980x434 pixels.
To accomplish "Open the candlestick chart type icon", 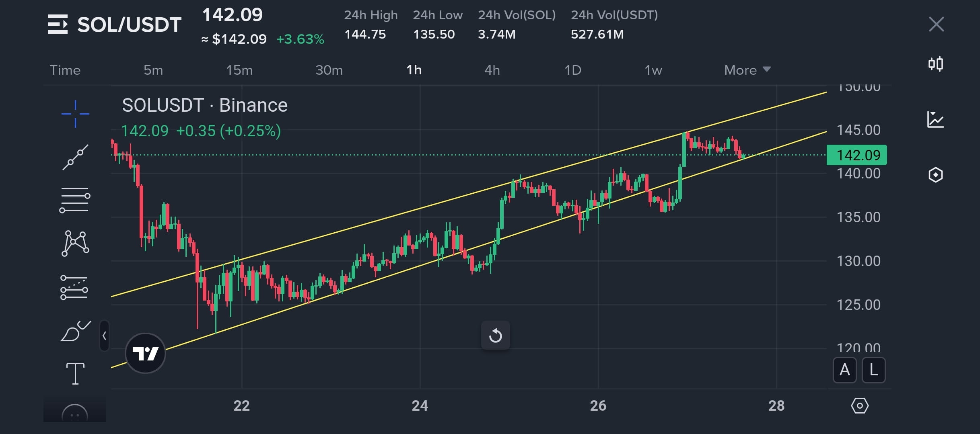I will [936, 64].
